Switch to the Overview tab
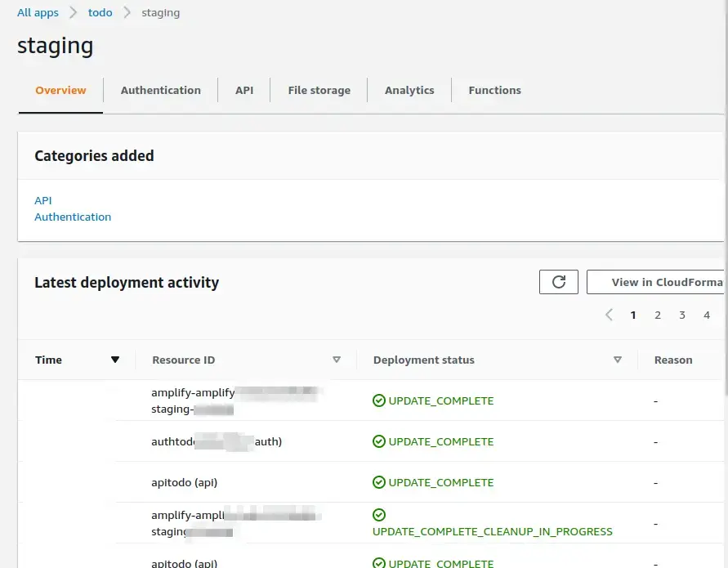This screenshot has height=568, width=728. pyautogui.click(x=60, y=90)
